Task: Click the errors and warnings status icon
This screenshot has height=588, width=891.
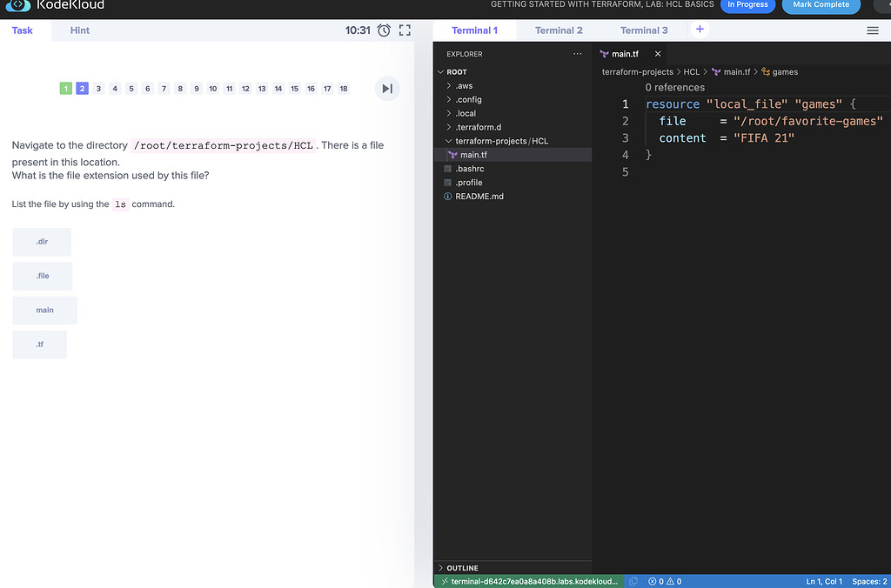Action: point(666,581)
